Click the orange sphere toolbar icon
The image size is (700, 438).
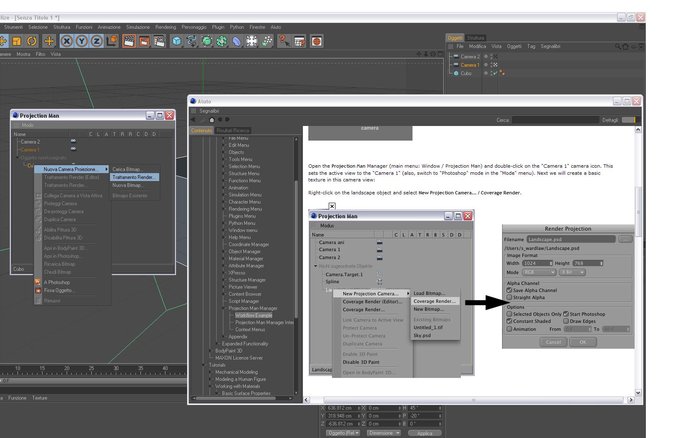[x=317, y=42]
